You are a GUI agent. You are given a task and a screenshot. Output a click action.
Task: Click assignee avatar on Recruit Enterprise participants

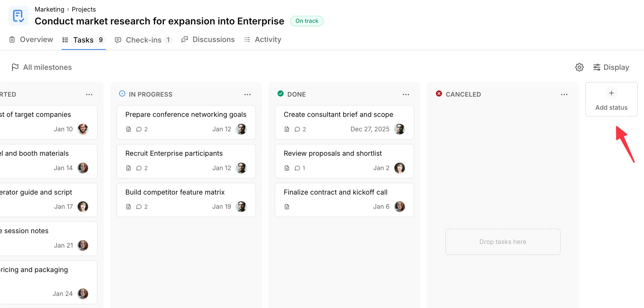241,168
